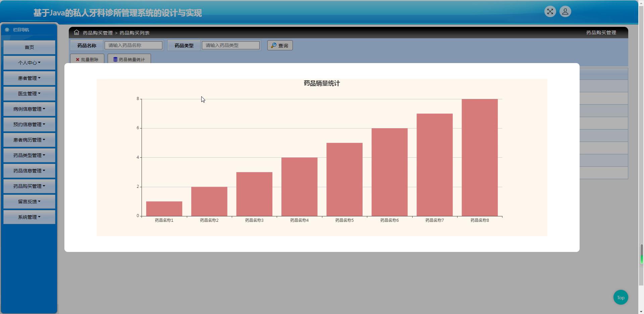Click the bar for 药品名称6
The height and width of the screenshot is (314, 644).
click(x=389, y=172)
